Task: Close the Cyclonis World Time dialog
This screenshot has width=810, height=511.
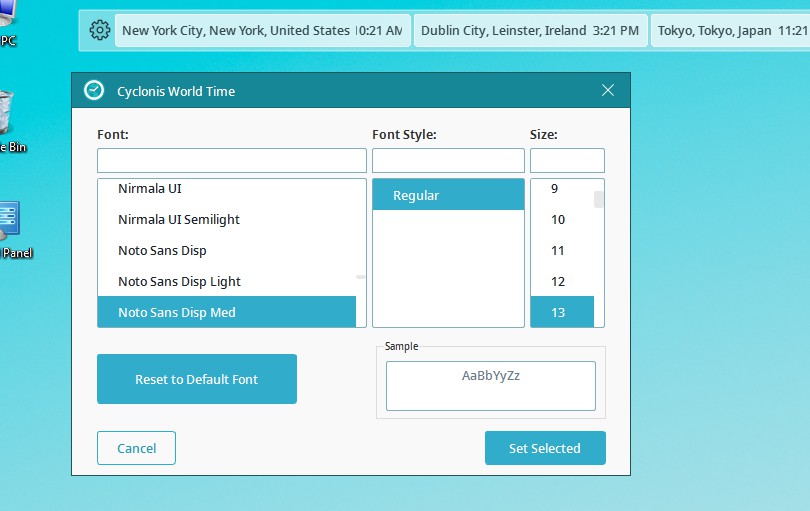Action: coord(608,90)
